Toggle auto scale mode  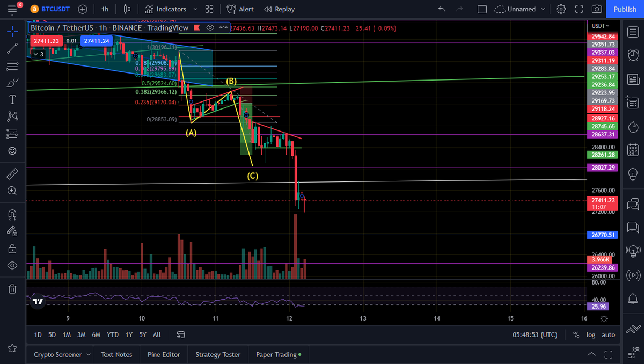(609, 334)
